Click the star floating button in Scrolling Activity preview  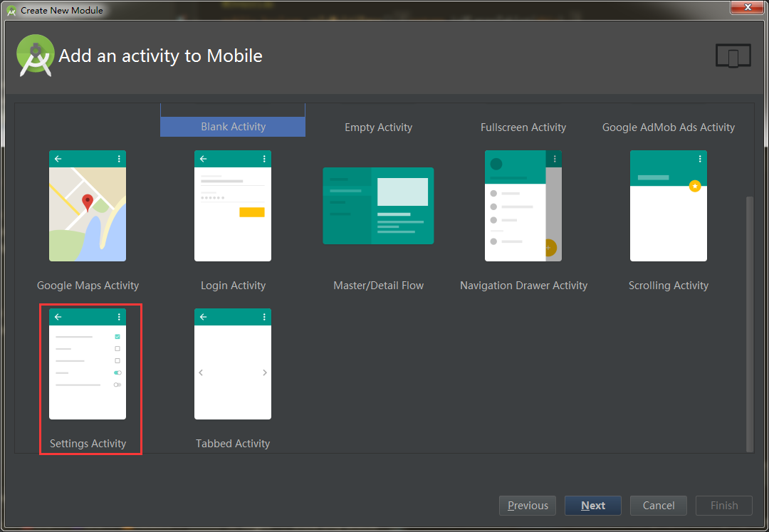pyautogui.click(x=695, y=186)
